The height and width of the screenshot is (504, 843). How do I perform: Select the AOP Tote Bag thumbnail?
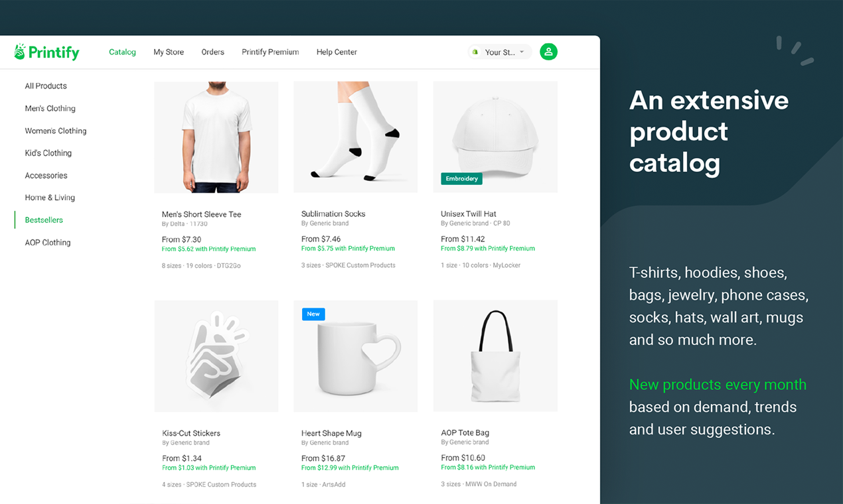click(495, 356)
